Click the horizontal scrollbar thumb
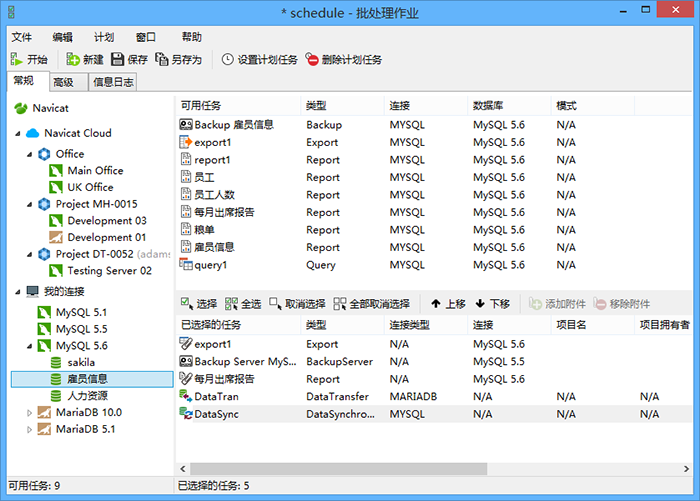 [338, 468]
